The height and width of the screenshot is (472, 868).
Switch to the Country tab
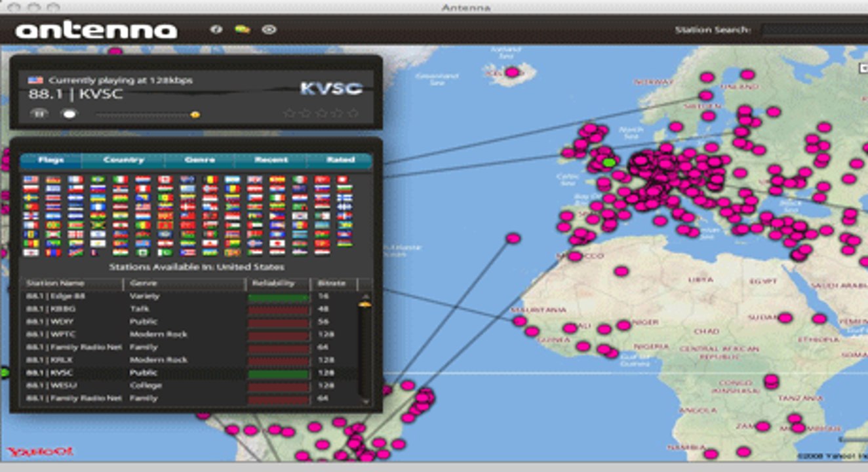[123, 160]
